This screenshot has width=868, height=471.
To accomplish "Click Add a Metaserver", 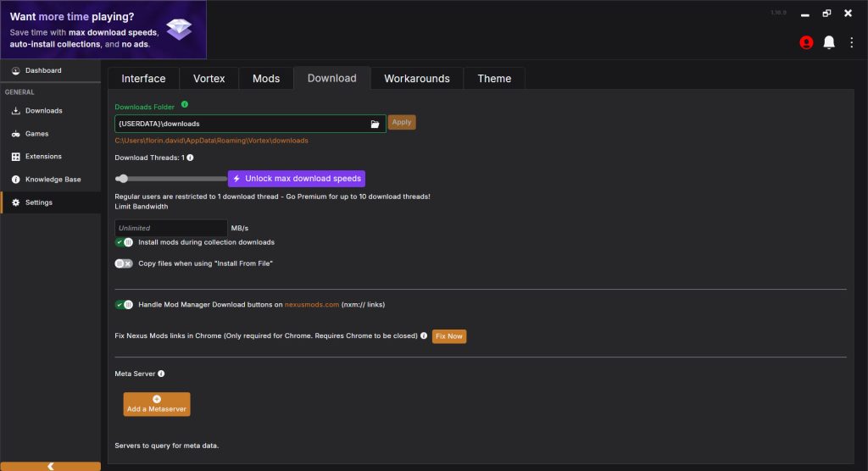I will [157, 404].
